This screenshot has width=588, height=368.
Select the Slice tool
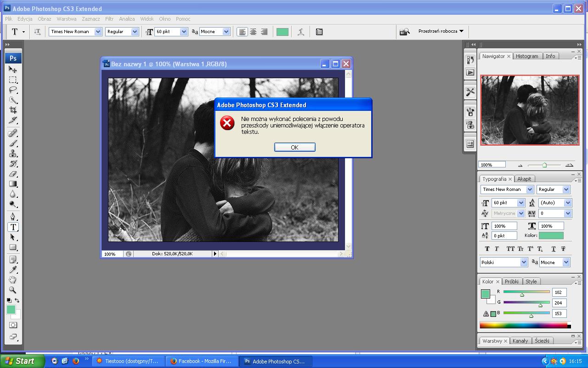pyautogui.click(x=13, y=120)
